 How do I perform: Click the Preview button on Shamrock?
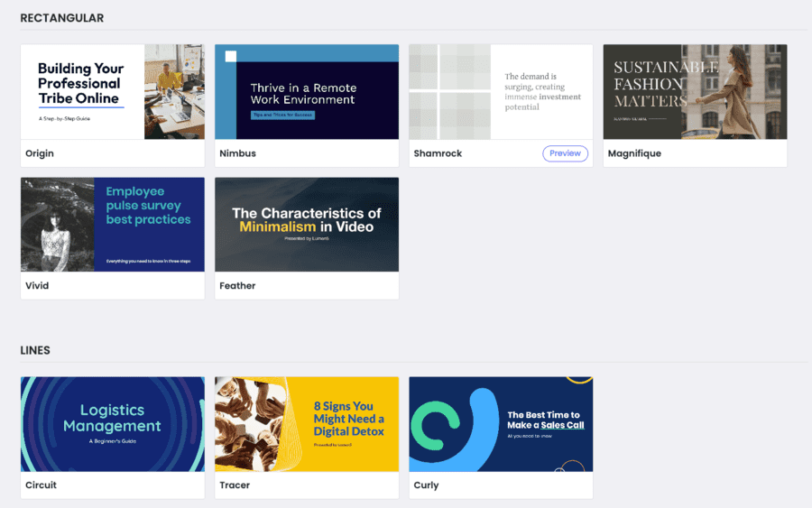(x=565, y=153)
